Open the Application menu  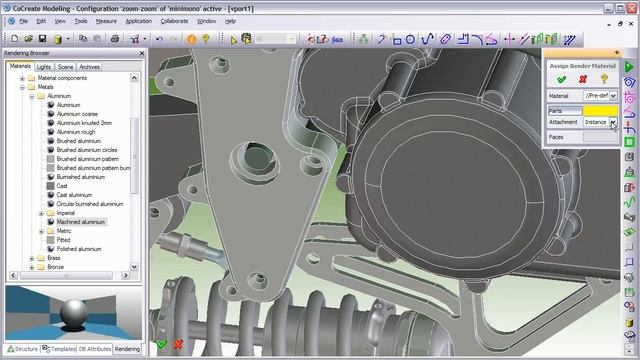[x=139, y=21]
